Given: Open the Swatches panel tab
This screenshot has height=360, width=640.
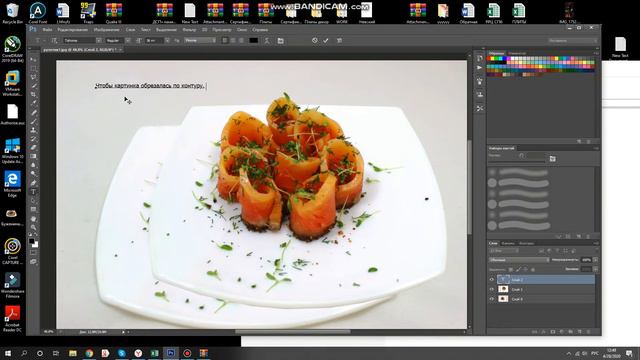Looking at the screenshot, I should pos(497,53).
